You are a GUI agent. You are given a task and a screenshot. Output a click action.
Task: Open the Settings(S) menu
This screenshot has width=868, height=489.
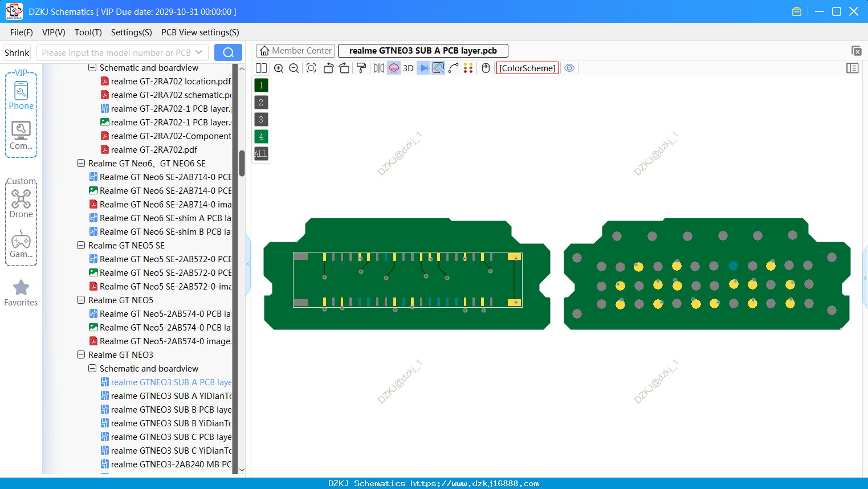pyautogui.click(x=132, y=32)
